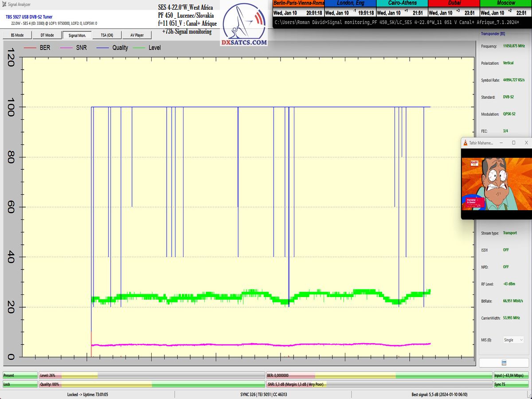Viewport: 532px width, 399px height.
Task: Click the blue Quality legend line
Action: 103,47
